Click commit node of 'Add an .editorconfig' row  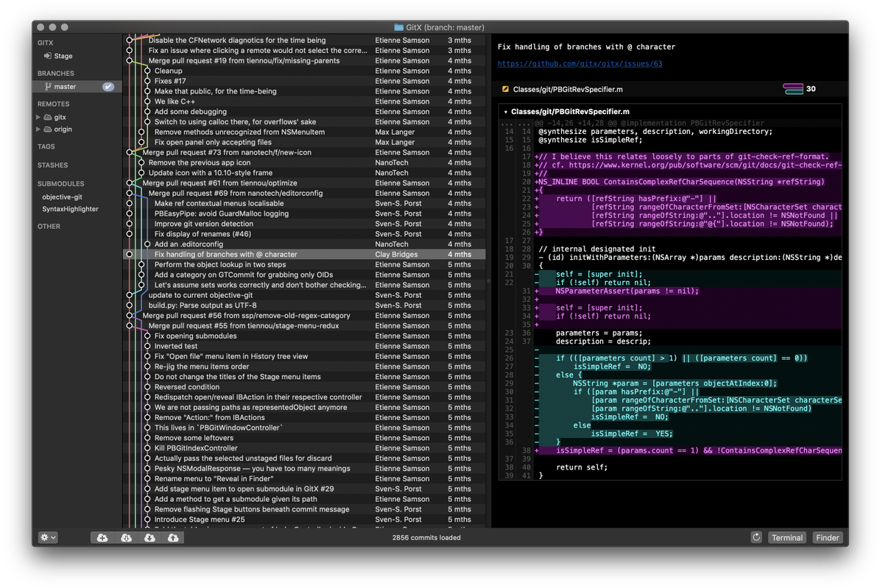point(147,244)
